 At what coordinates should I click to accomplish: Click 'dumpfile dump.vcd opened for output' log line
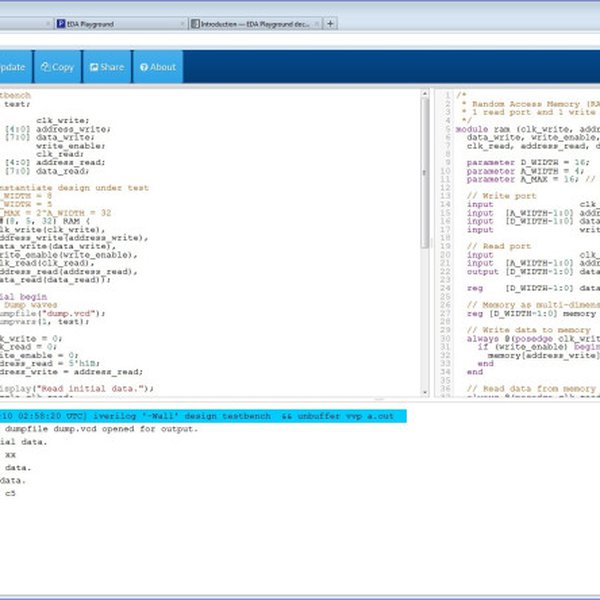(x=100, y=429)
